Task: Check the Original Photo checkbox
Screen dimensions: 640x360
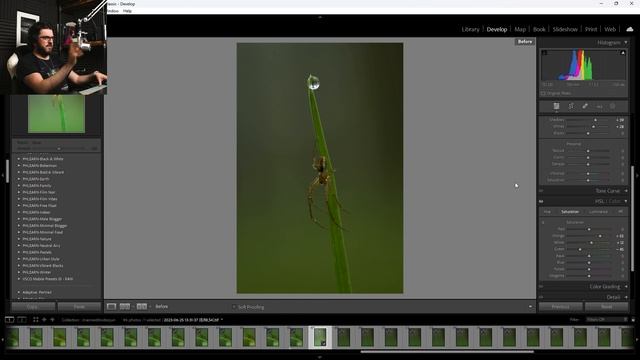Action: (543, 93)
